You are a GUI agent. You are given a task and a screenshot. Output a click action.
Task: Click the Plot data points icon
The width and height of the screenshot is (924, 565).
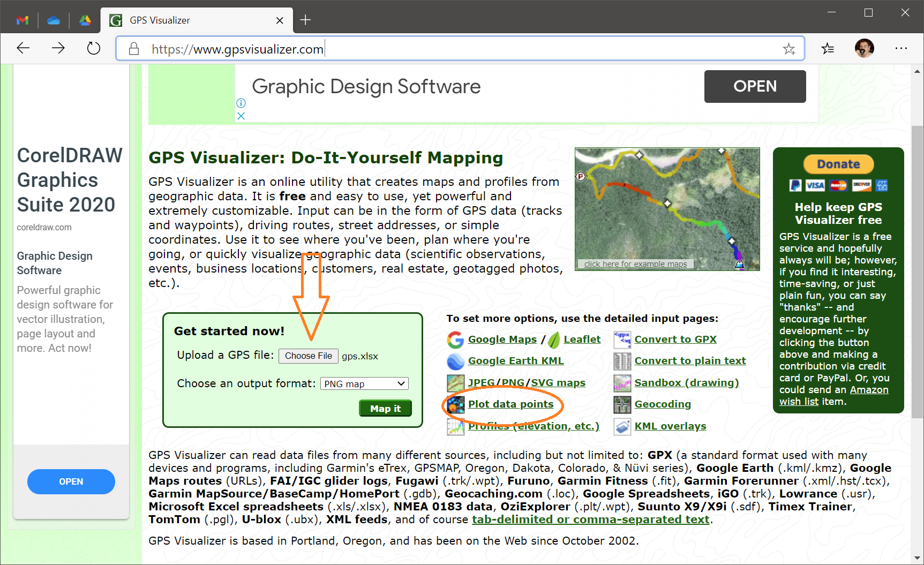(455, 405)
